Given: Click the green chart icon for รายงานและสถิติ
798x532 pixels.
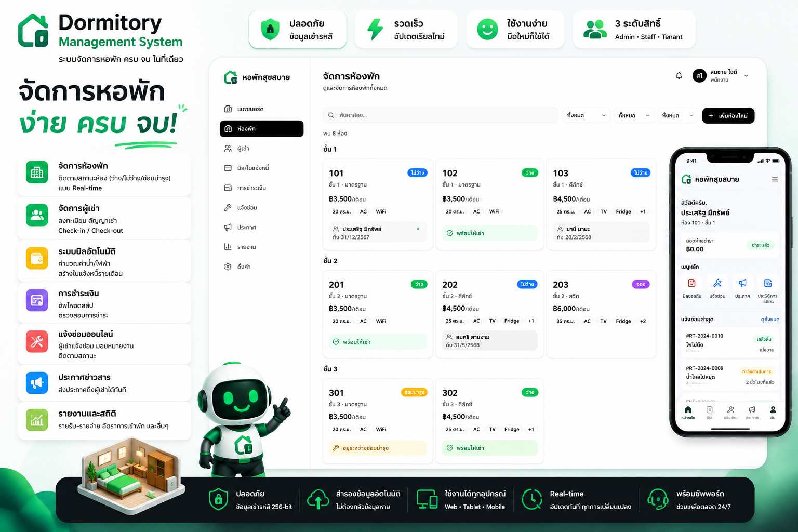Looking at the screenshot, I should click(37, 420).
